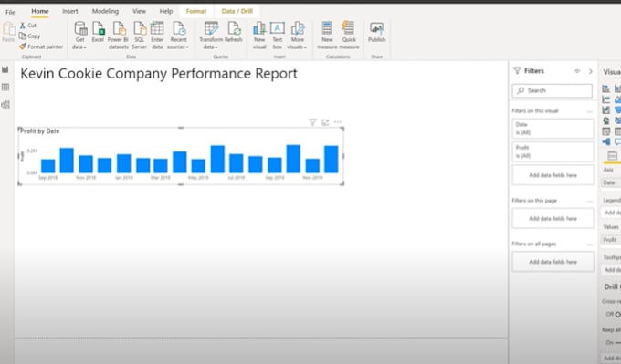Switch to the Modeling ribbon tab

tap(105, 11)
